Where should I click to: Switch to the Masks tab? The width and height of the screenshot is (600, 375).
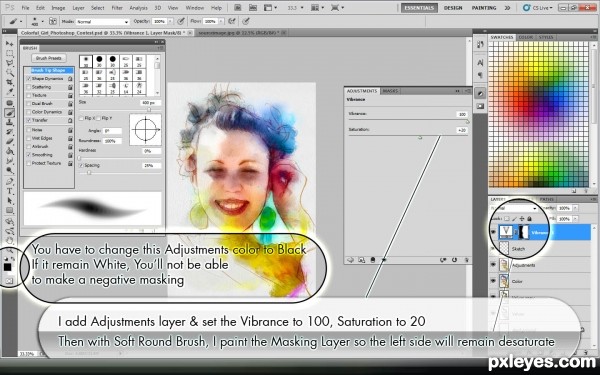390,91
